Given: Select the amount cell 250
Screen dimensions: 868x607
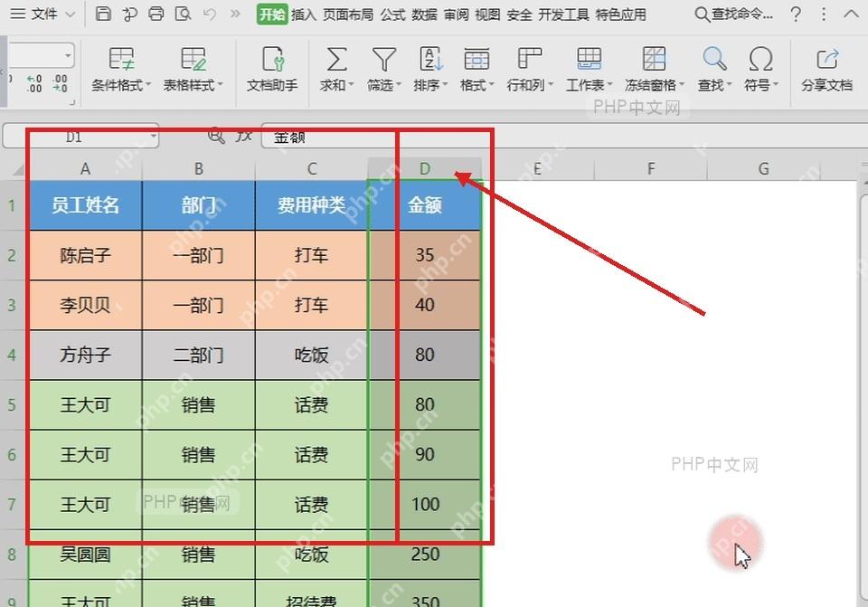Looking at the screenshot, I should 425,555.
